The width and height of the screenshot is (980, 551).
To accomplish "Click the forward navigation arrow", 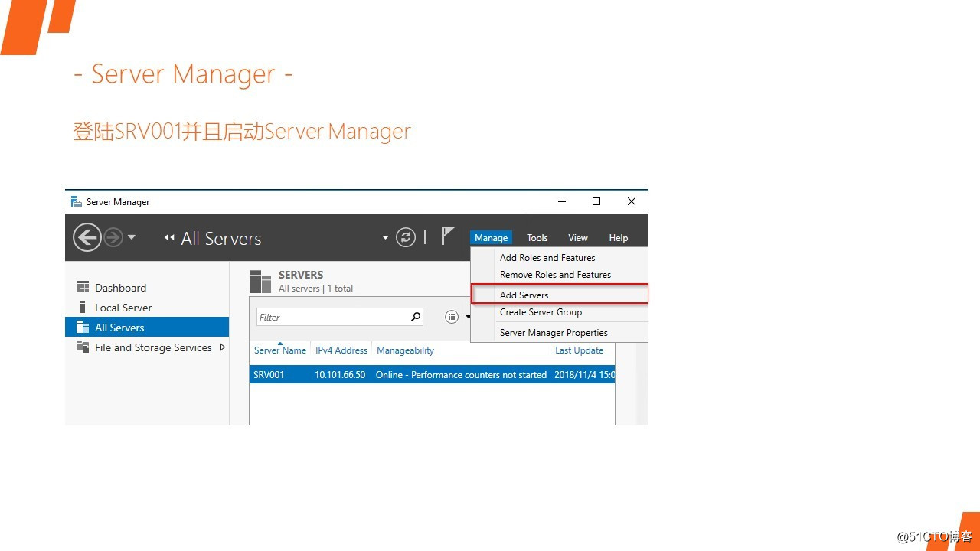I will coord(113,237).
